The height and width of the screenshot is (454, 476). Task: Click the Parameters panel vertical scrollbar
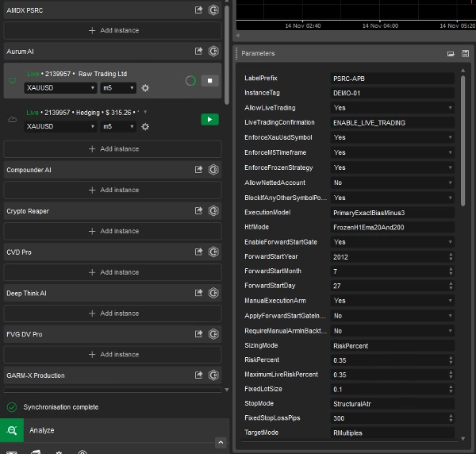[463, 141]
